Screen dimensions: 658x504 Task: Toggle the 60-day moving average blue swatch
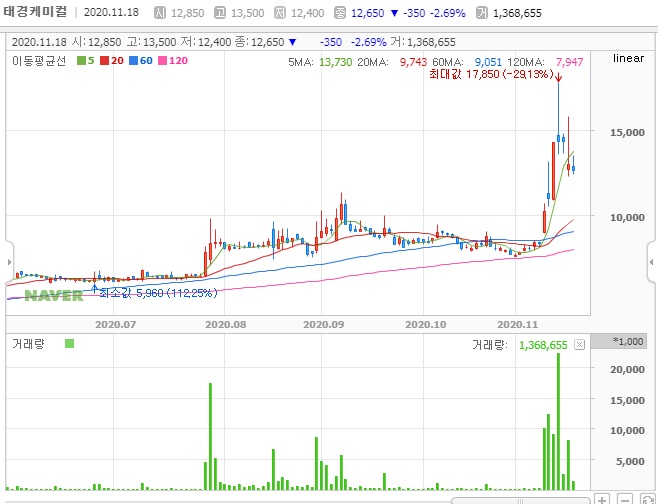click(133, 61)
